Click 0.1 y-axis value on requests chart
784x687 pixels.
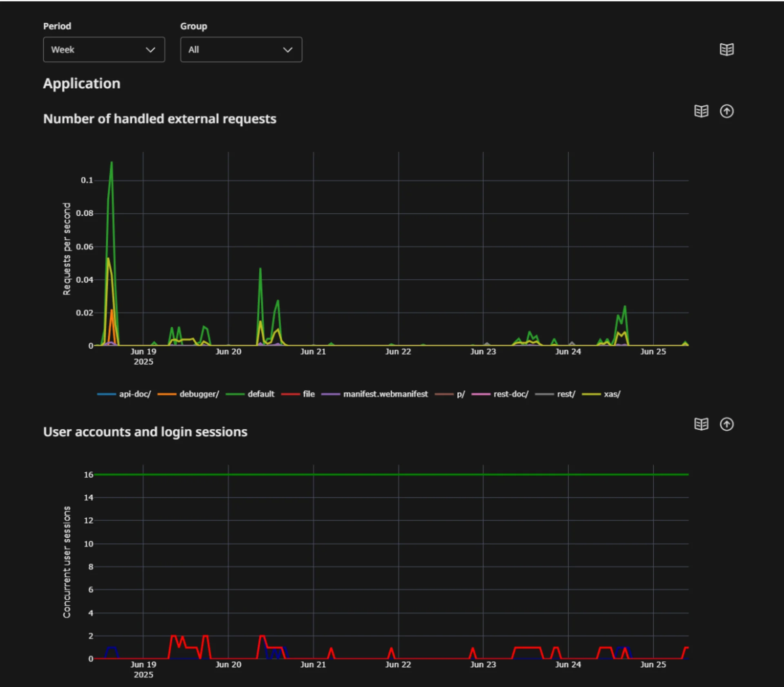click(x=87, y=180)
